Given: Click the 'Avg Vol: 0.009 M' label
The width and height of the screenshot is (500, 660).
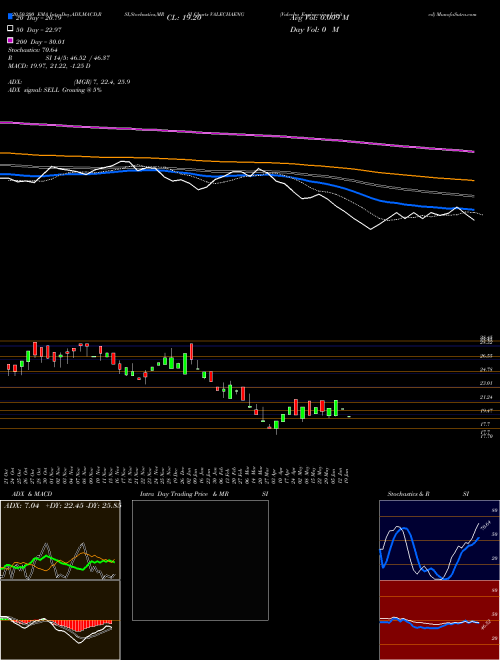Looking at the screenshot, I should [319, 18].
